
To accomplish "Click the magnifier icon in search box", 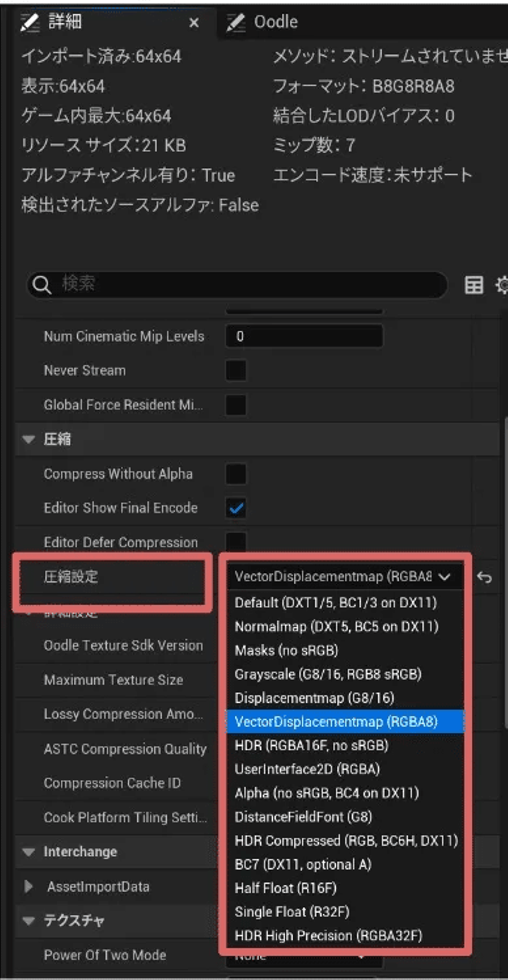I will pos(41,284).
